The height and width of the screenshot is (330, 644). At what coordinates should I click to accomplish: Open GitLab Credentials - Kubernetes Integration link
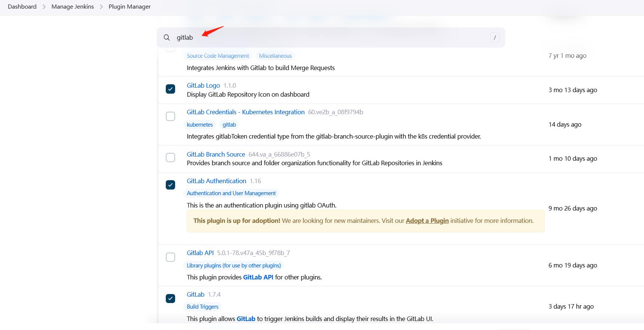(x=245, y=112)
